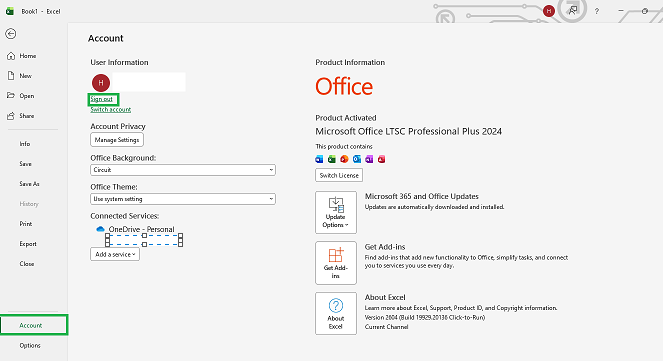Expand the Office Theme dropdown

point(183,199)
